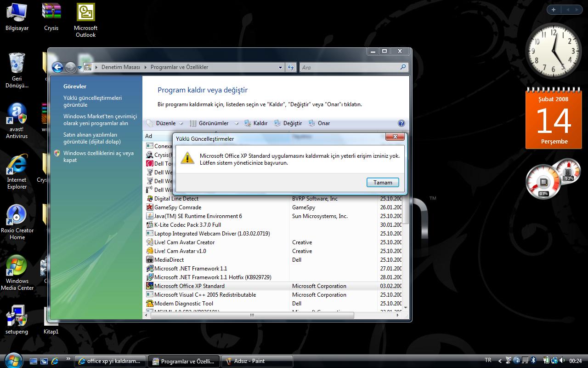Add gadget with sidebar plus button
Image resolution: width=588 pixels, height=368 pixels.
click(x=554, y=10)
